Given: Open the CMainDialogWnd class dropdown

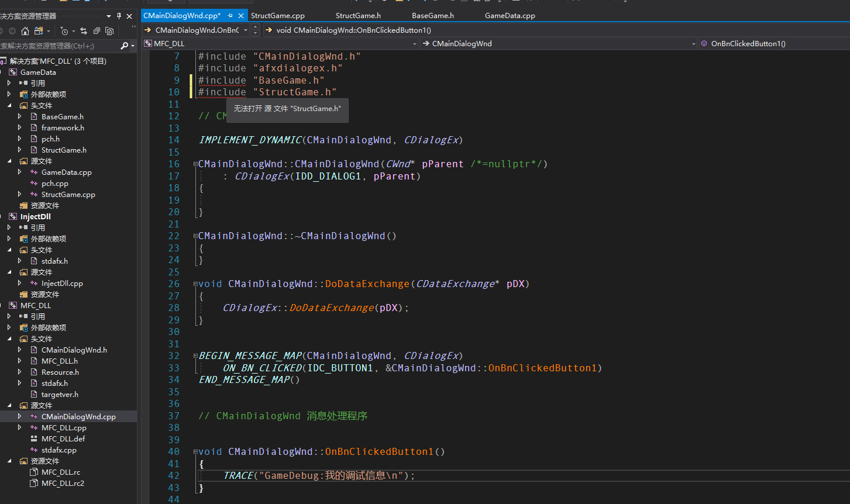Looking at the screenshot, I should pyautogui.click(x=694, y=44).
